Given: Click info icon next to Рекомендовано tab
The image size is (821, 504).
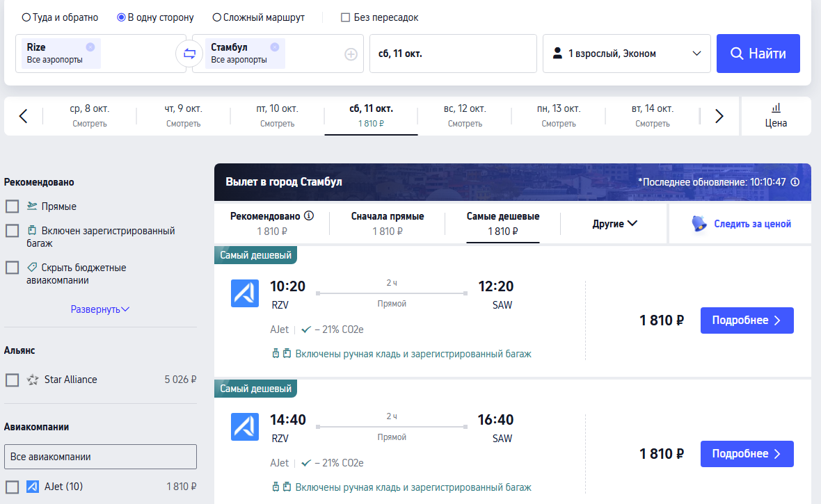Looking at the screenshot, I should click(x=309, y=216).
